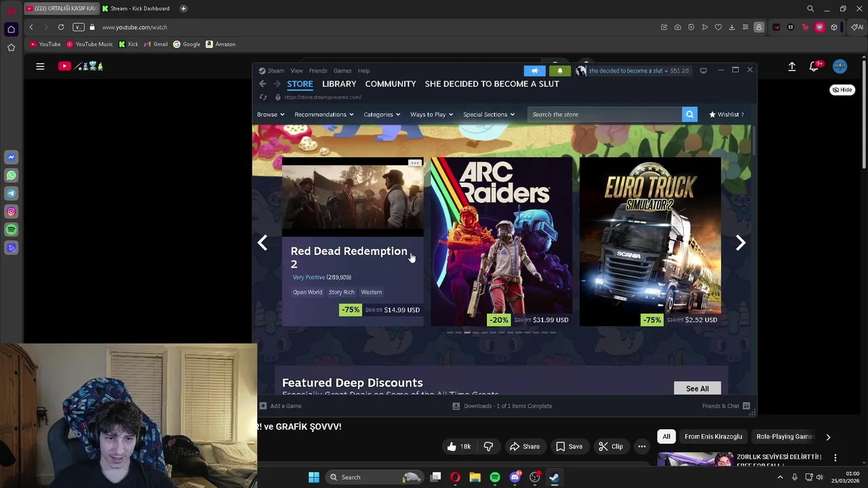Screen dimensions: 868x488
Task: Open Steam Wishlist button
Action: 726,115
